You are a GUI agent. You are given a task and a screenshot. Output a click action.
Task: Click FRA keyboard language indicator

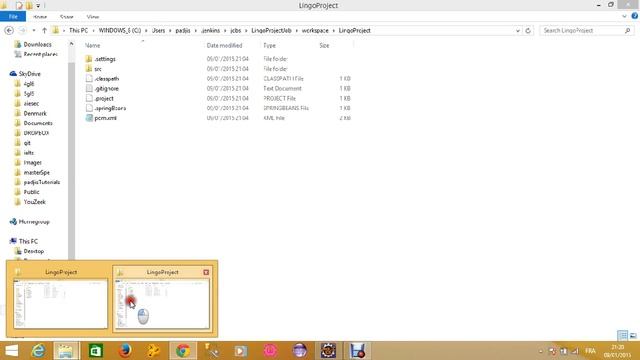[x=590, y=351]
